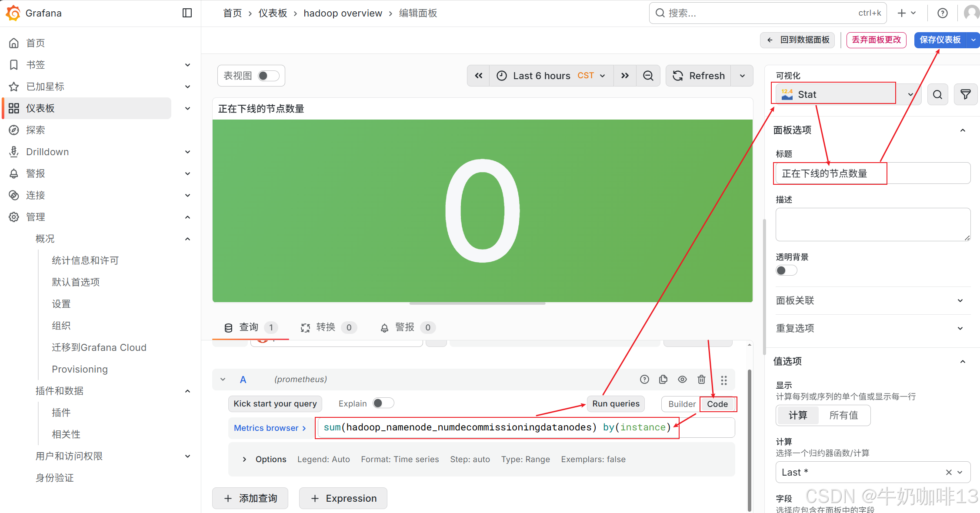Screen dimensions: 980x513
Task: Click the 标题 title input field
Action: coord(872,173)
